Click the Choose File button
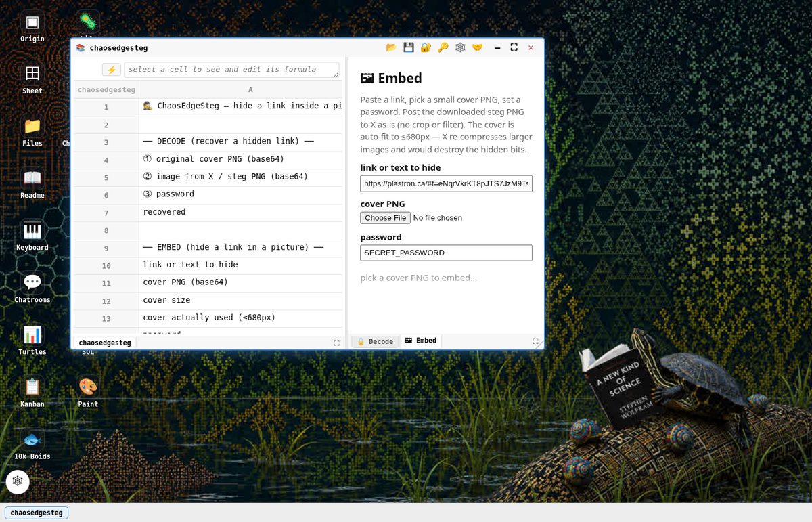The height and width of the screenshot is (522, 812). [385, 217]
